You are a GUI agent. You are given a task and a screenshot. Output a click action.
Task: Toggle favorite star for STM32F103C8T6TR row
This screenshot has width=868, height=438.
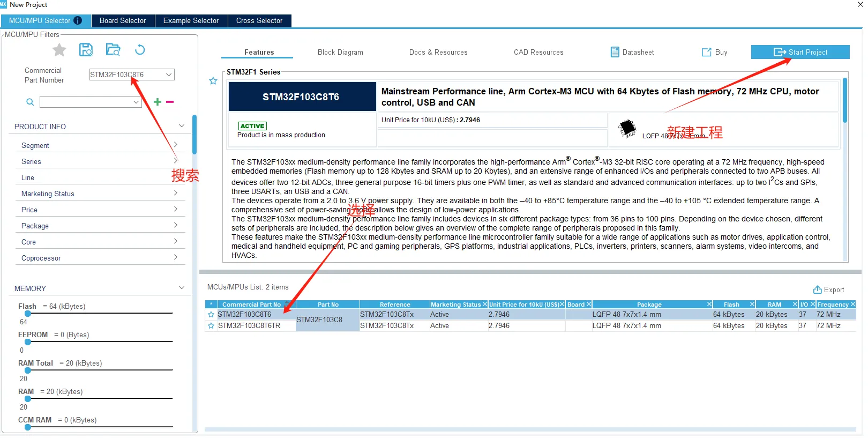pos(211,326)
